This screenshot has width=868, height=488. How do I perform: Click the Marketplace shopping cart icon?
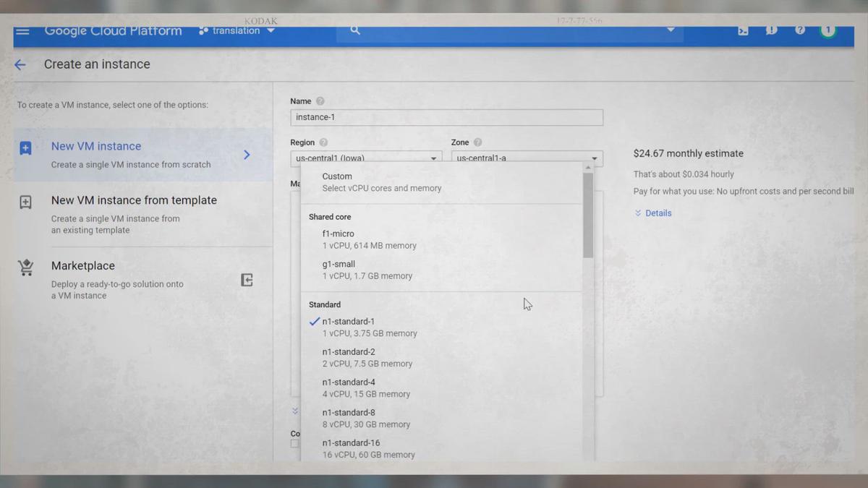(x=26, y=267)
